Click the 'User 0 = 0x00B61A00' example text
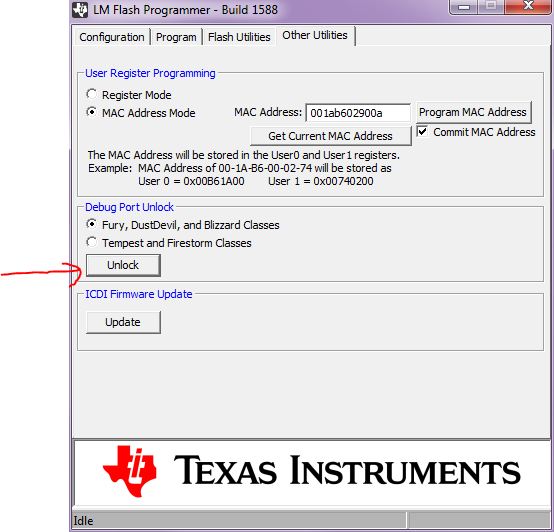The image size is (554, 532). (191, 181)
